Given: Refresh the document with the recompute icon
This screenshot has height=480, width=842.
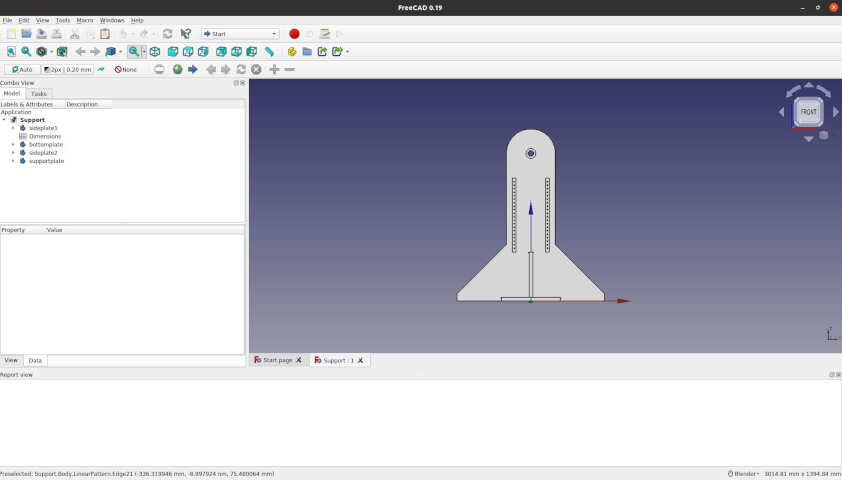Looking at the screenshot, I should click(168, 34).
